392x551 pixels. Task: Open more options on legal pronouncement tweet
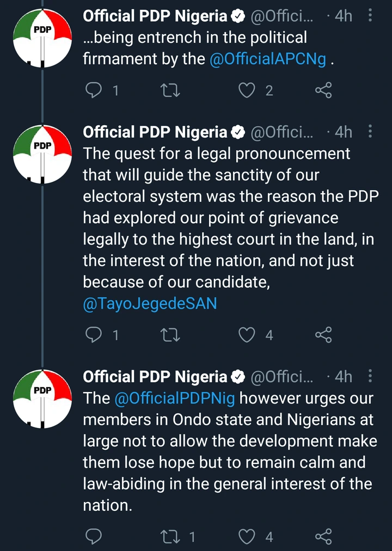371,132
